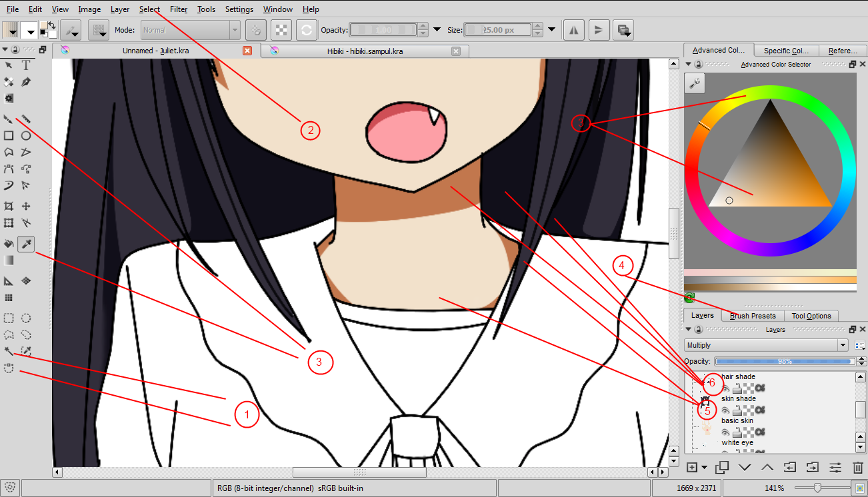Open the workspace chooser dropdown
868x497 pixels.
pyautogui.click(x=623, y=29)
